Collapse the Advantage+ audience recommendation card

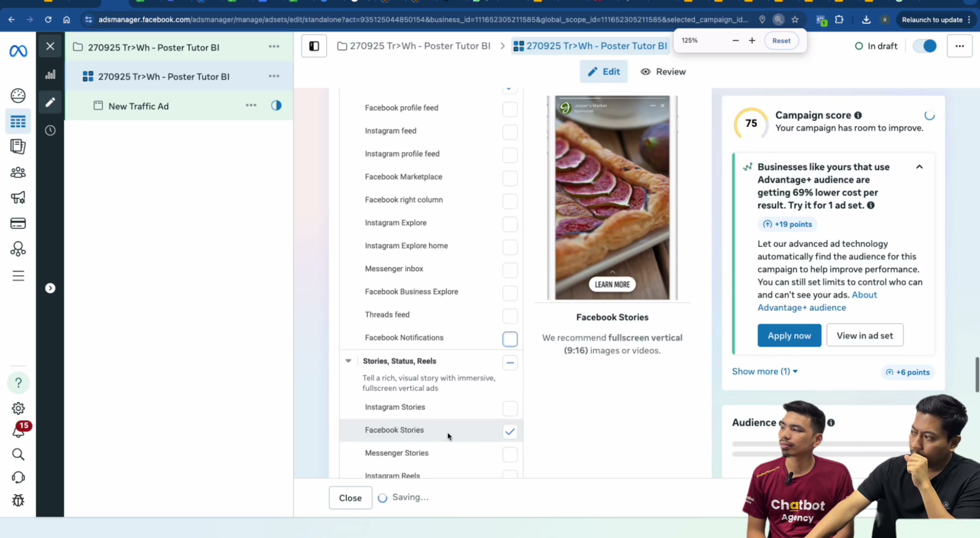(x=919, y=167)
